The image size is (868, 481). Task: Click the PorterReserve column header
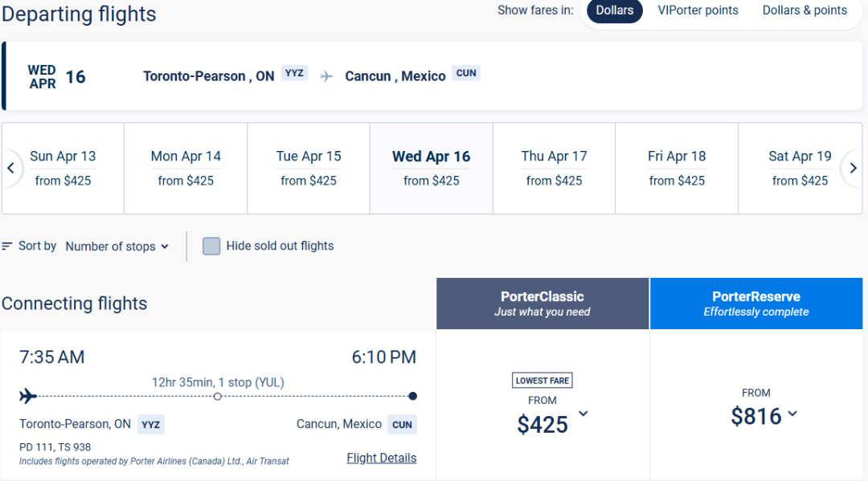[x=756, y=304]
